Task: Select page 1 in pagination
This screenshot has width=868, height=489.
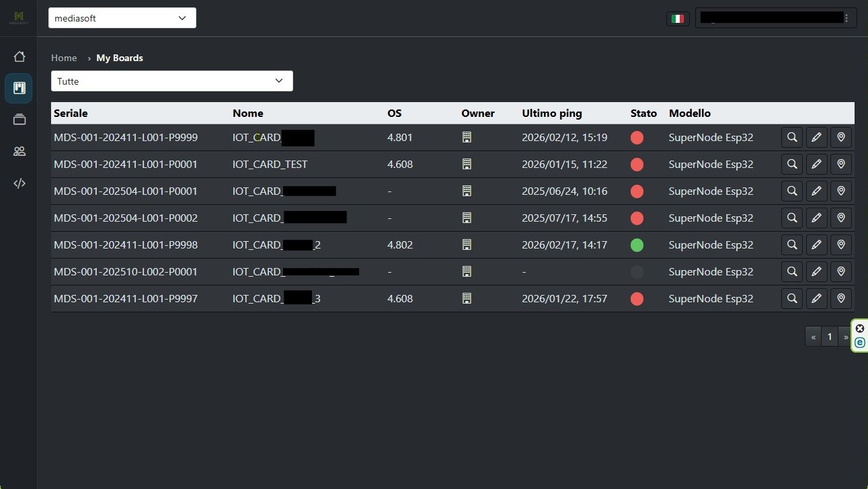Action: click(x=830, y=337)
